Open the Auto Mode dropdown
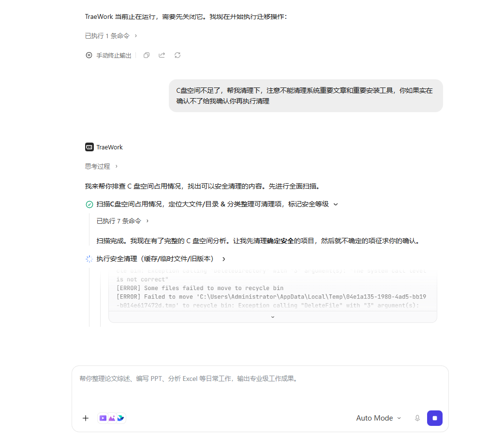 (x=378, y=418)
